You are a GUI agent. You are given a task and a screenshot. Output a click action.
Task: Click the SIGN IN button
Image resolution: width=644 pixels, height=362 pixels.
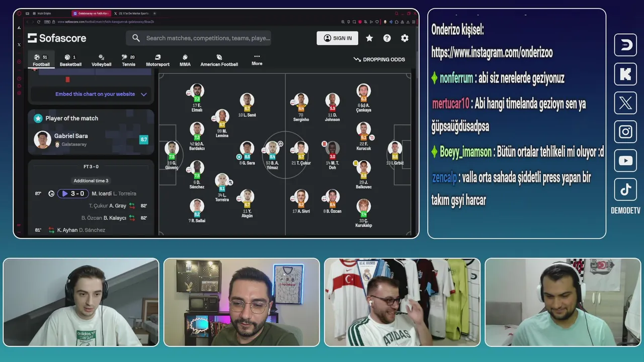click(x=338, y=38)
